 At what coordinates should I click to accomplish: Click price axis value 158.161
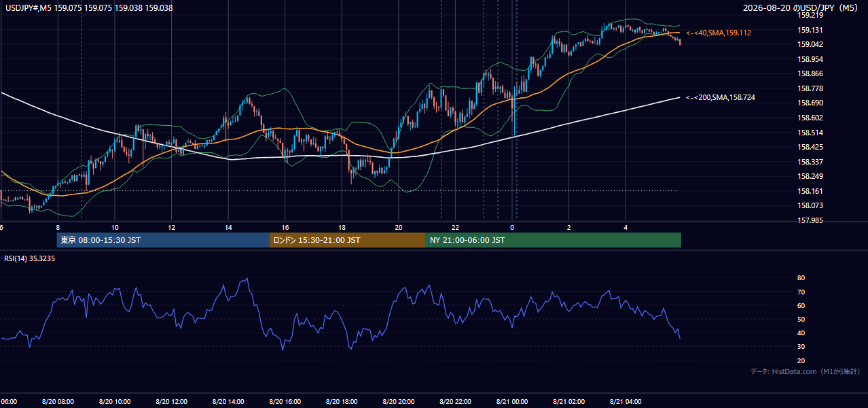[810, 191]
